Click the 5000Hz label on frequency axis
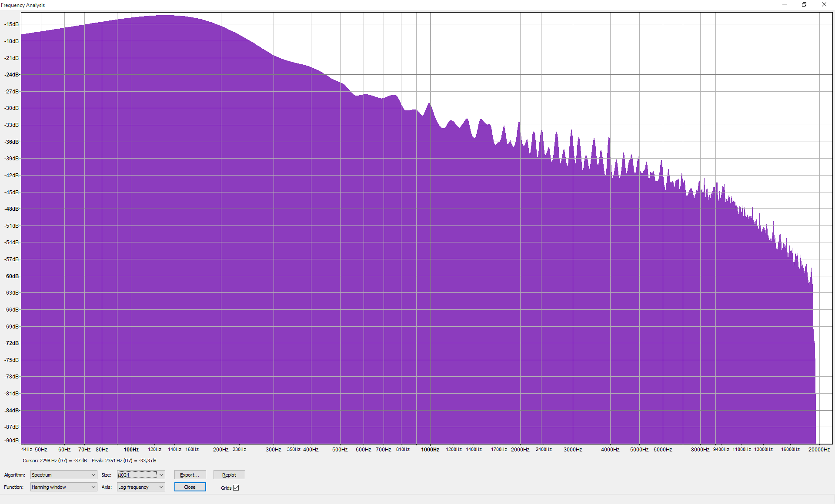Screen dimensions: 835x504 (639, 450)
